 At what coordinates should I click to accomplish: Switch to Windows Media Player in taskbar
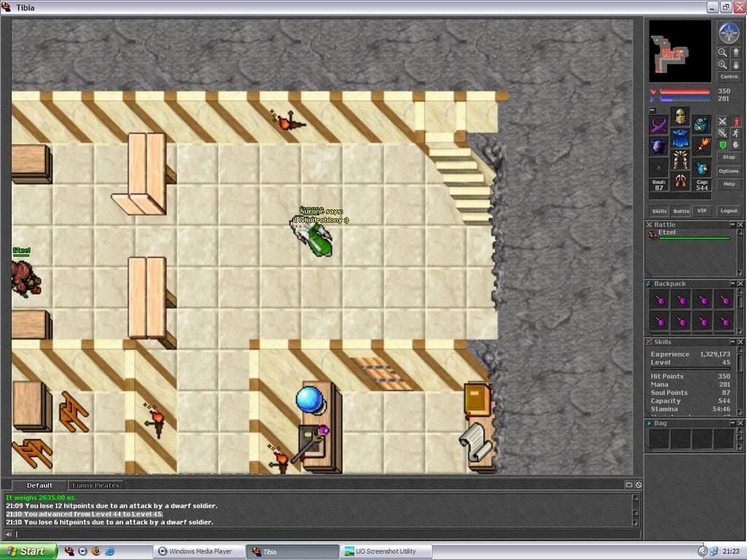pyautogui.click(x=198, y=551)
